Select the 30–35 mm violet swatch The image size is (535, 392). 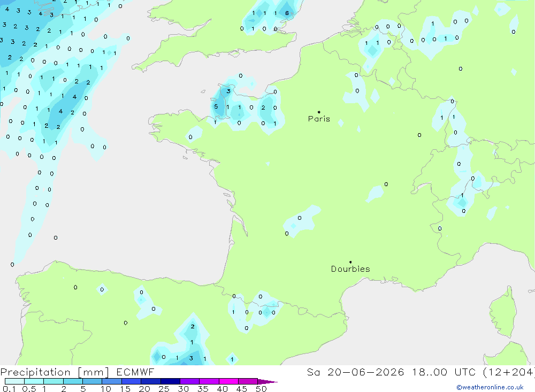coord(189,381)
